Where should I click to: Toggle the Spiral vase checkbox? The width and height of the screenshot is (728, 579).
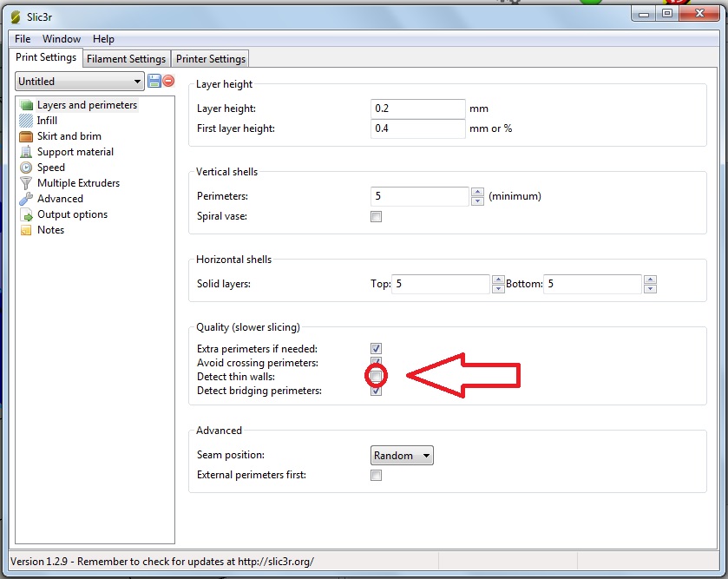click(376, 217)
